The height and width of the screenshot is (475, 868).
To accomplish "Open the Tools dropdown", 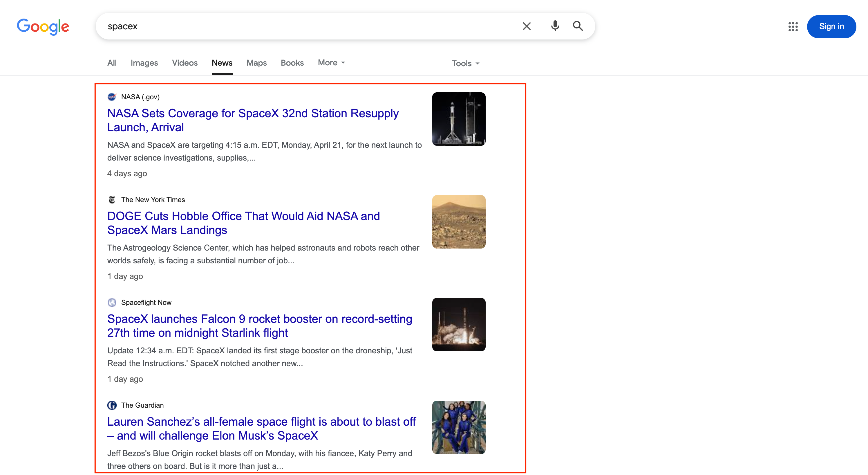I will (465, 63).
